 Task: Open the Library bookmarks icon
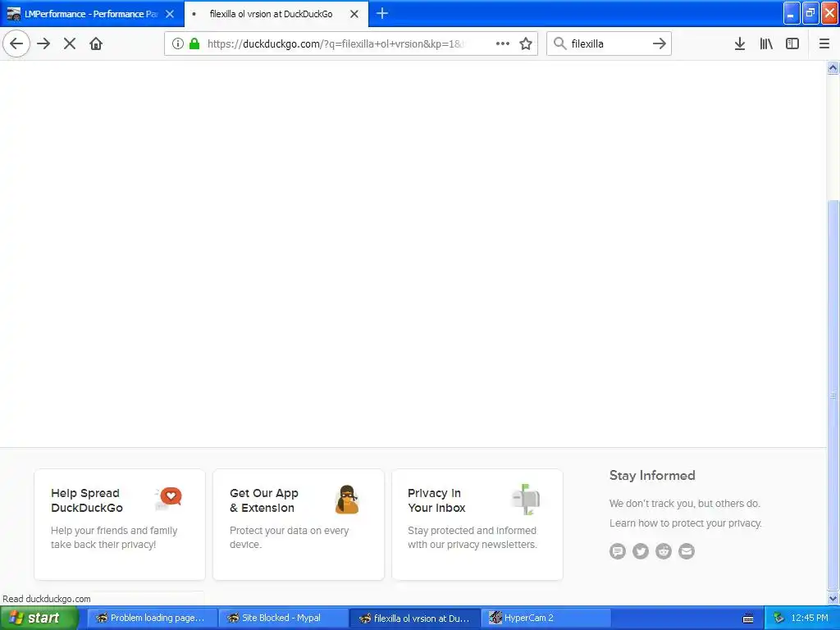(766, 43)
